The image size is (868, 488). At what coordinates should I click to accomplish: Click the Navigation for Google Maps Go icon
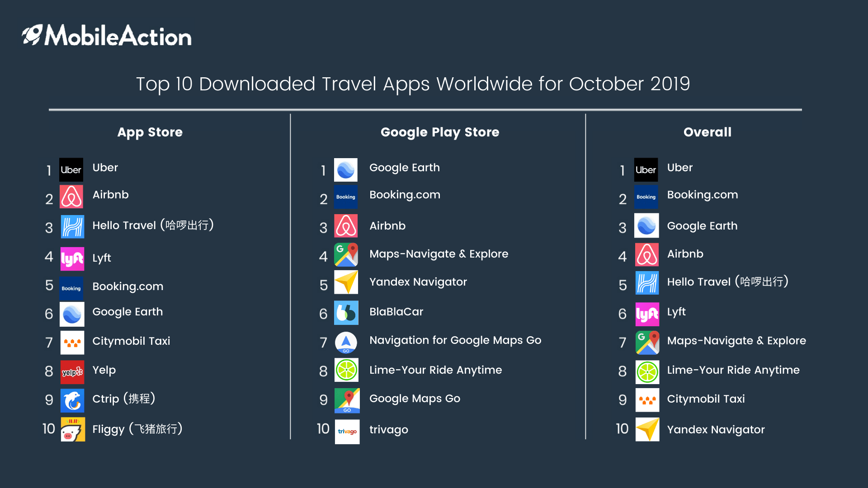(x=346, y=343)
